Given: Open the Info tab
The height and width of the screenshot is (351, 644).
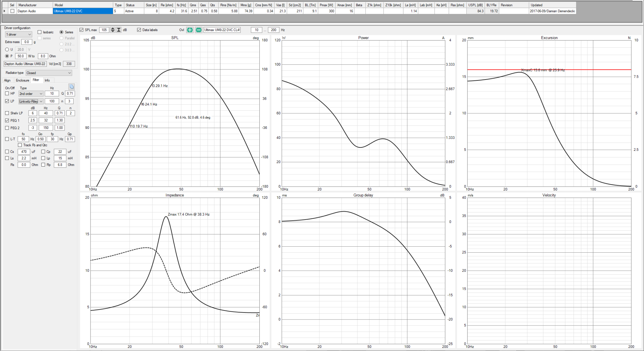Looking at the screenshot, I should (x=47, y=80).
